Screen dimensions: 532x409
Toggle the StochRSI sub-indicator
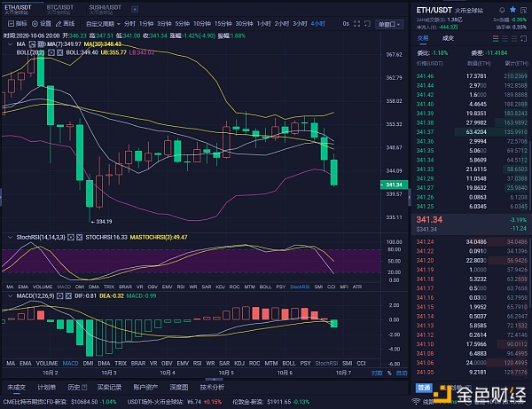[x=325, y=363]
